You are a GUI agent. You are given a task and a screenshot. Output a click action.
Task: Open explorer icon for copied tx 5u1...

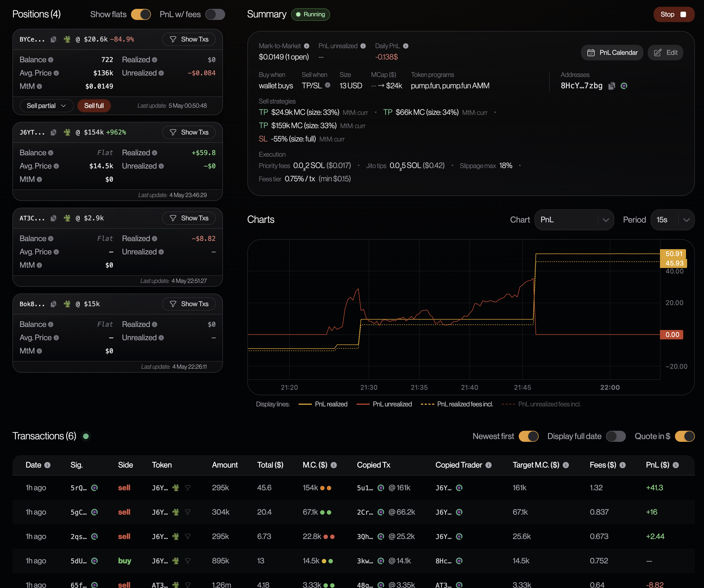(381, 488)
